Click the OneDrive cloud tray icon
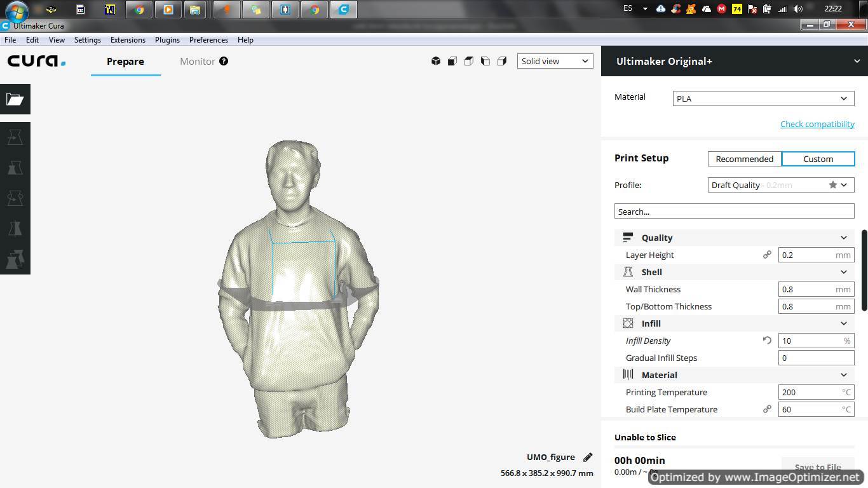 click(x=706, y=9)
